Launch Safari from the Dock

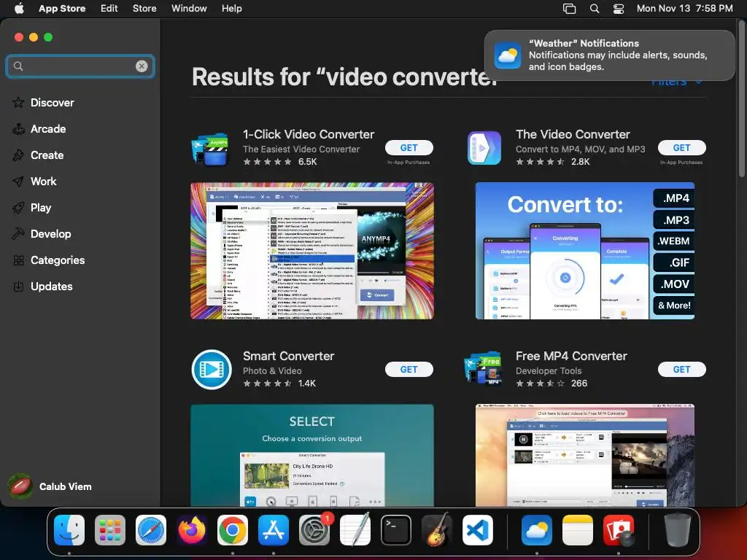[151, 529]
